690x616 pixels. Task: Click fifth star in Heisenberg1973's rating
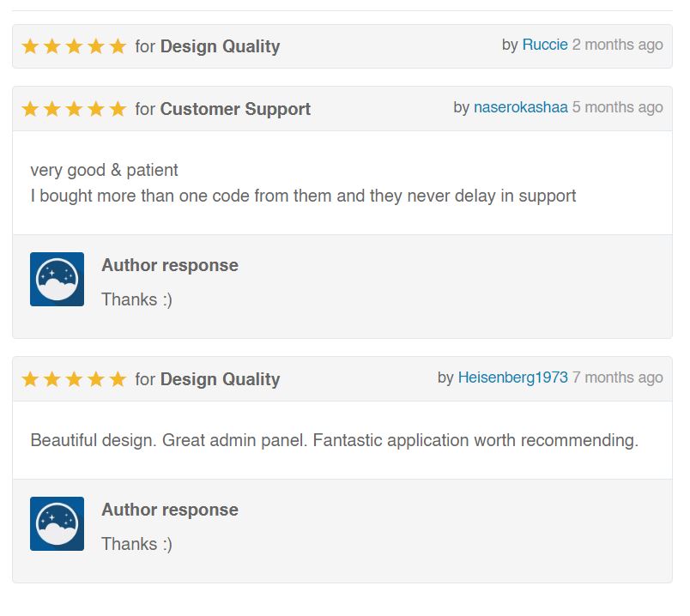[x=118, y=379]
